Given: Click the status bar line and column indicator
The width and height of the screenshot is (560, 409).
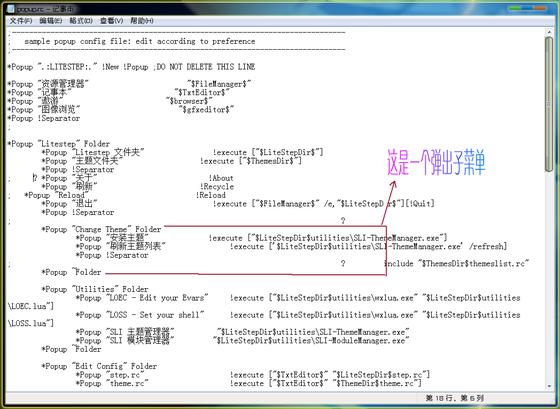Looking at the screenshot, I should 455,398.
